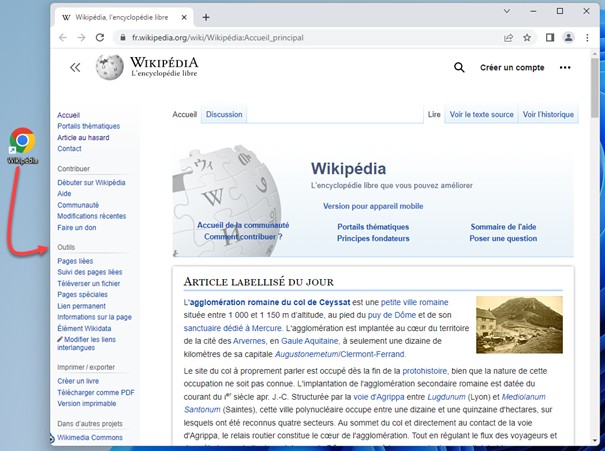Open Chrome side panel icon
This screenshot has height=451, width=605.
pyautogui.click(x=550, y=38)
